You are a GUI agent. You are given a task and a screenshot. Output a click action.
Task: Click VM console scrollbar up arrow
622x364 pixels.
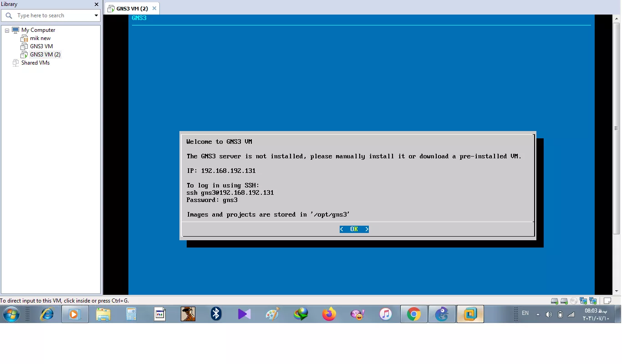coord(617,18)
